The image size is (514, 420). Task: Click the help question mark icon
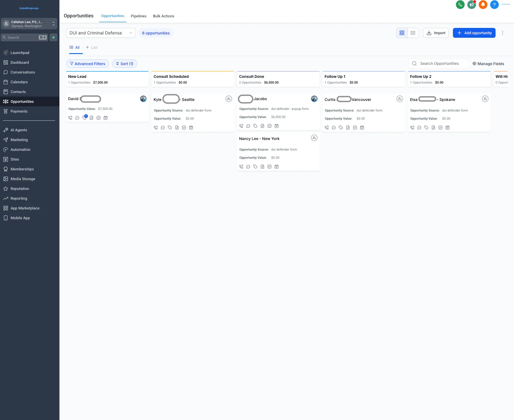pyautogui.click(x=494, y=5)
